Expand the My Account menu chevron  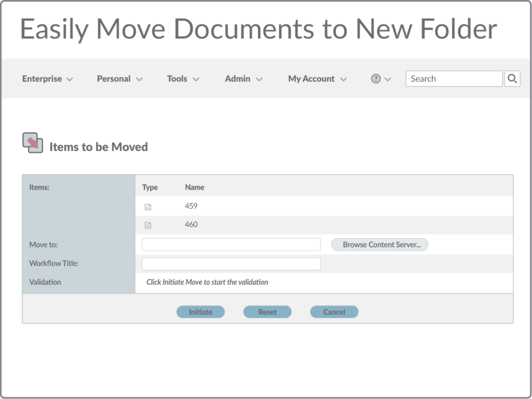(x=343, y=79)
